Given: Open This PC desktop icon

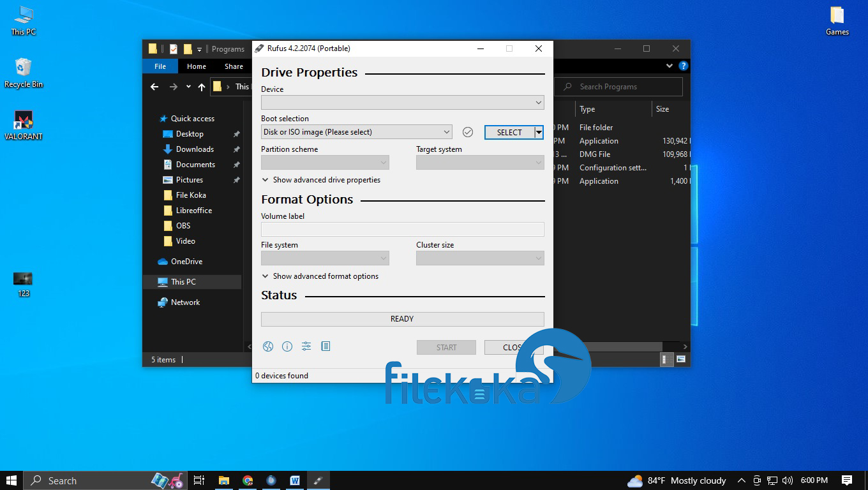Looking at the screenshot, I should [24, 20].
